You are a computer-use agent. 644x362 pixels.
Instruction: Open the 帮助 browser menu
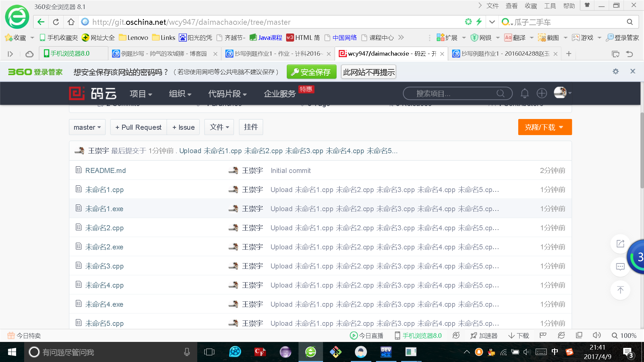[569, 6]
